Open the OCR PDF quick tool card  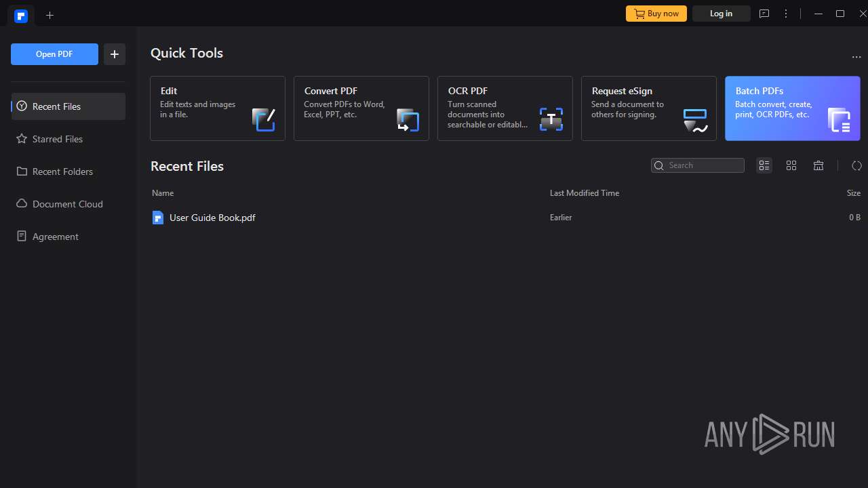click(x=505, y=108)
